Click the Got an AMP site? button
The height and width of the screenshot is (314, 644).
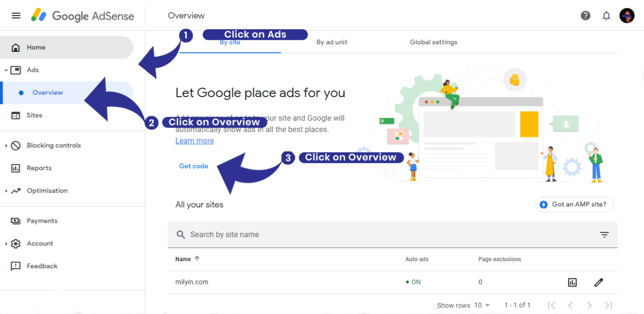click(x=574, y=204)
